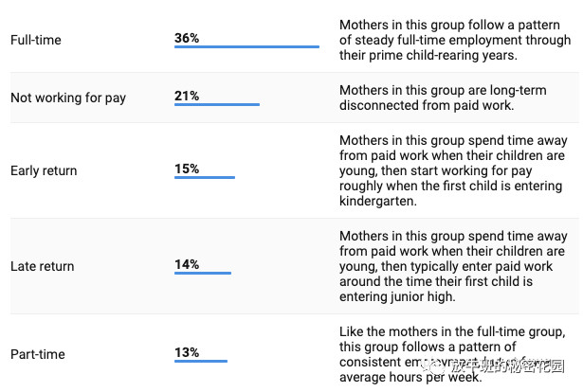This screenshot has width=583, height=392.
Task: Click the 14% percentage value
Action: (187, 264)
